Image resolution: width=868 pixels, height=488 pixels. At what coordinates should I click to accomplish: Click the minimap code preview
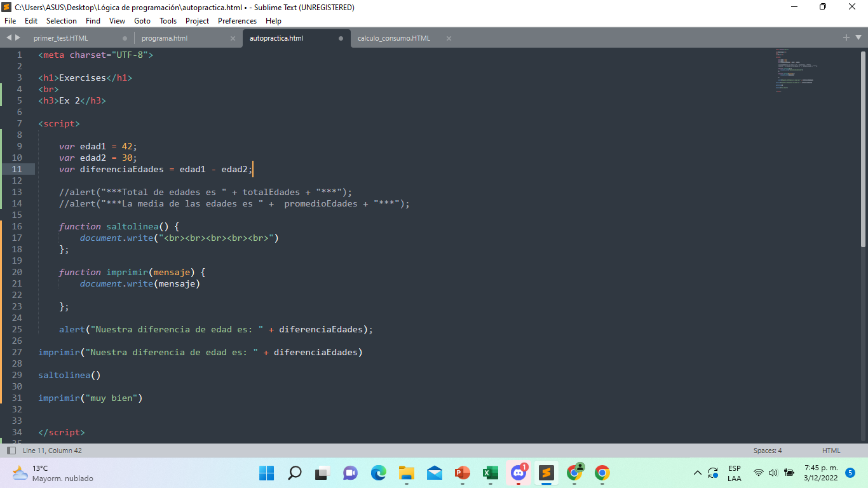(x=796, y=70)
